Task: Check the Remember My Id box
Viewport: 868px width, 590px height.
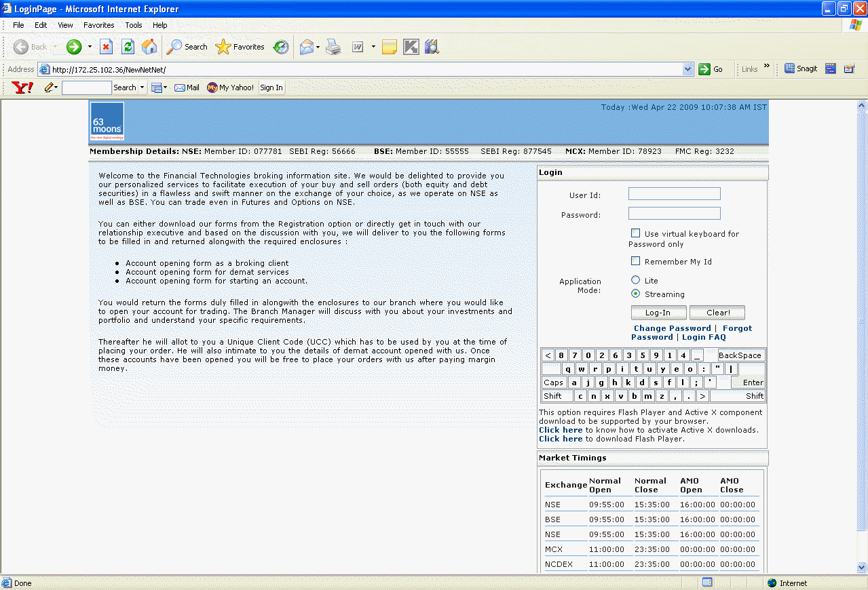Action: 636,261
